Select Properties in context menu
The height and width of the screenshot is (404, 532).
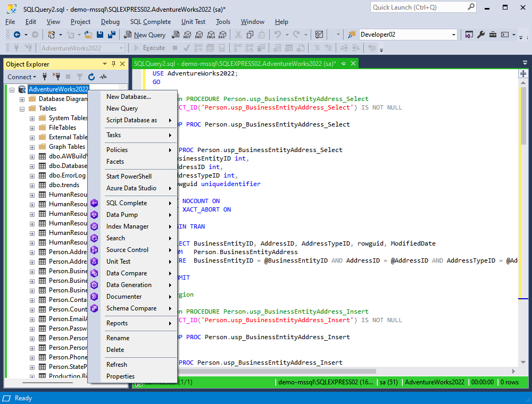tap(139, 376)
